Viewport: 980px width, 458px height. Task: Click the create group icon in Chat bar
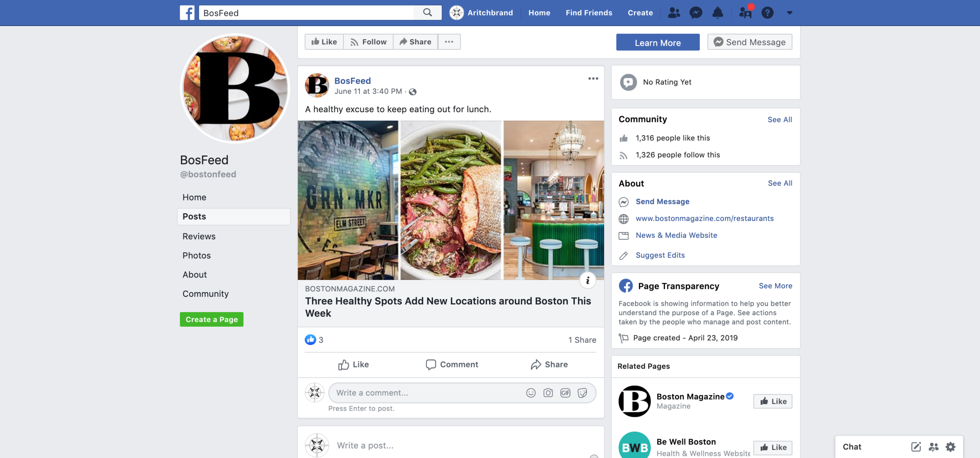tap(933, 447)
